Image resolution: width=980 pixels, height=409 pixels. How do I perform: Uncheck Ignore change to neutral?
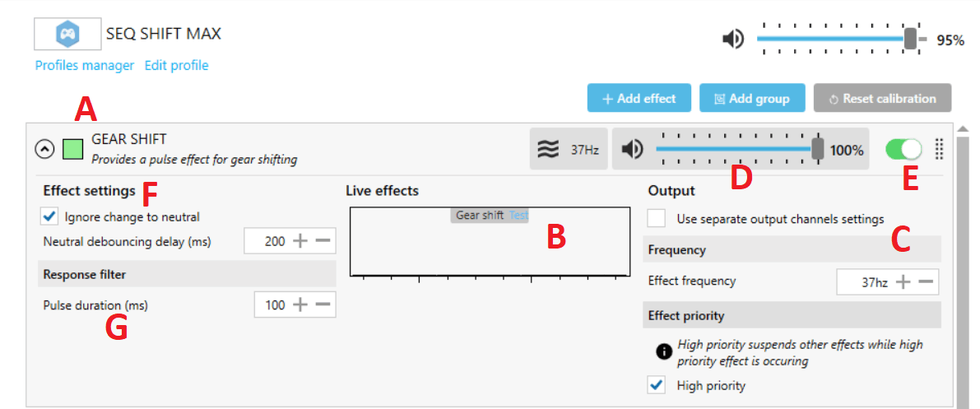click(x=51, y=217)
